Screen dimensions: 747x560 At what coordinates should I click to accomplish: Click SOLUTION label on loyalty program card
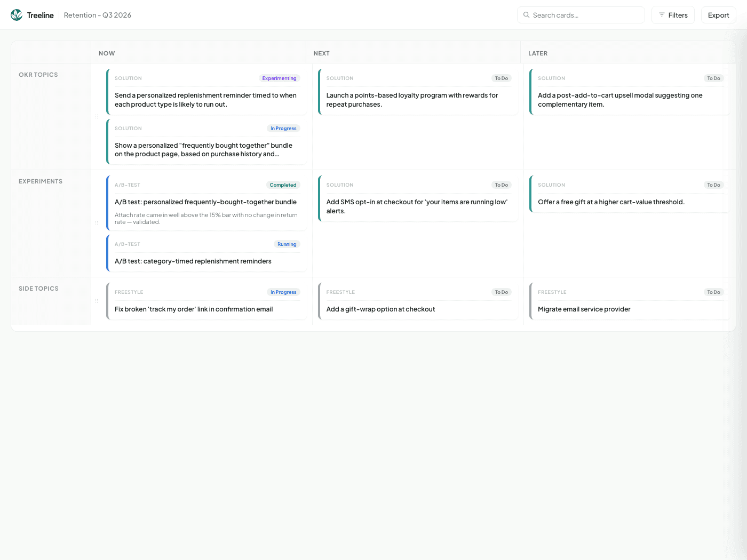pos(340,78)
